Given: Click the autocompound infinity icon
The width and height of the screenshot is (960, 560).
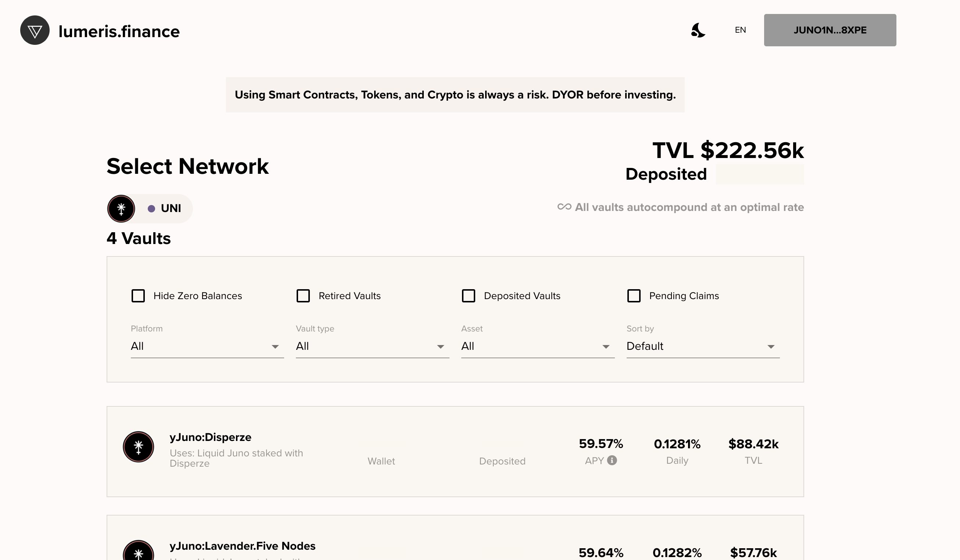Looking at the screenshot, I should tap(564, 207).
